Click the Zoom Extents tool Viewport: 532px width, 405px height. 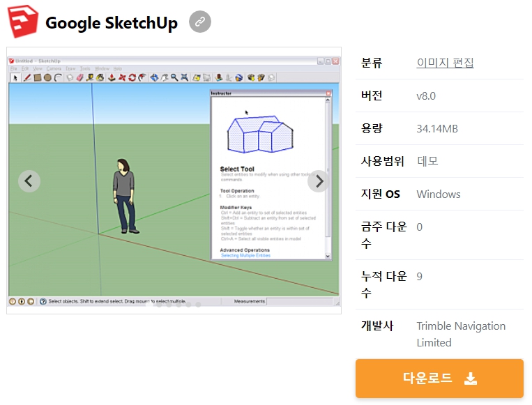[184, 77]
